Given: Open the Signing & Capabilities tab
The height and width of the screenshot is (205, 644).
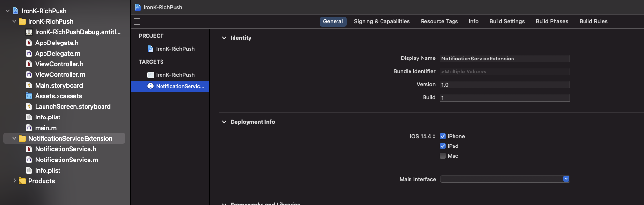Looking at the screenshot, I should click(381, 21).
